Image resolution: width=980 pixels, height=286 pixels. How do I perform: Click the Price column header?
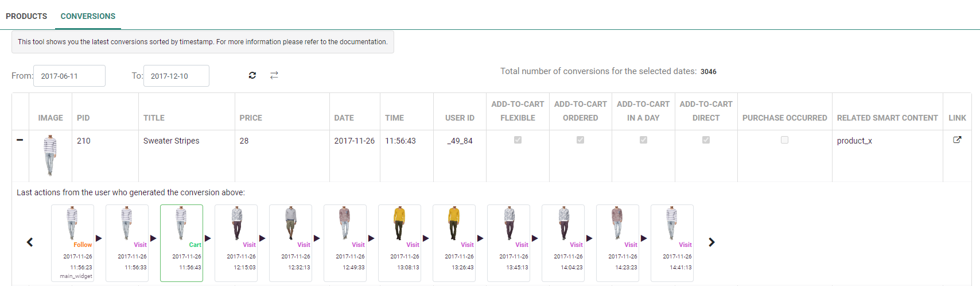(251, 118)
